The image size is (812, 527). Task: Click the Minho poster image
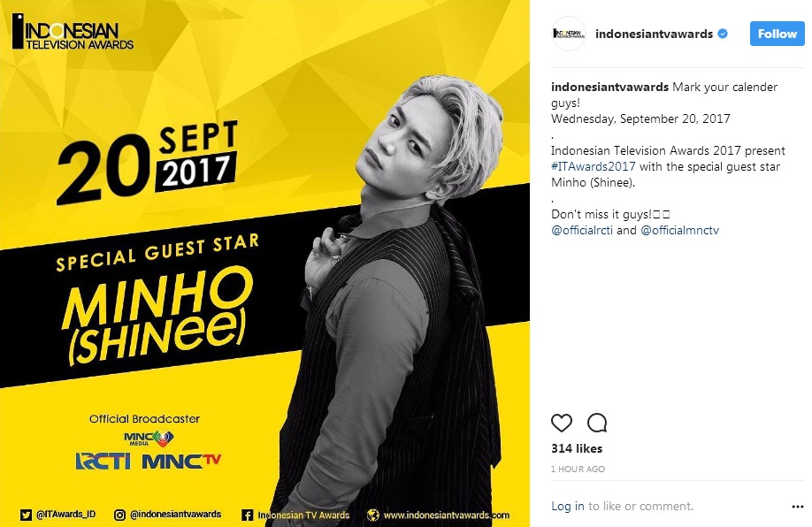264,263
